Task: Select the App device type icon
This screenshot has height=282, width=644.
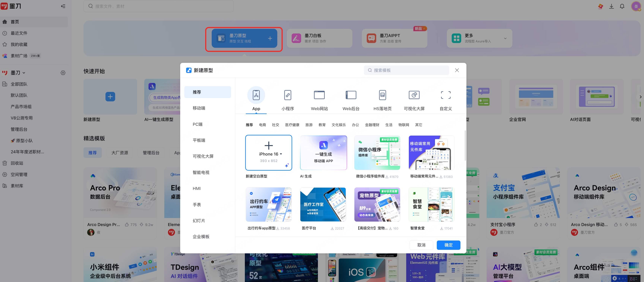Action: (x=256, y=95)
